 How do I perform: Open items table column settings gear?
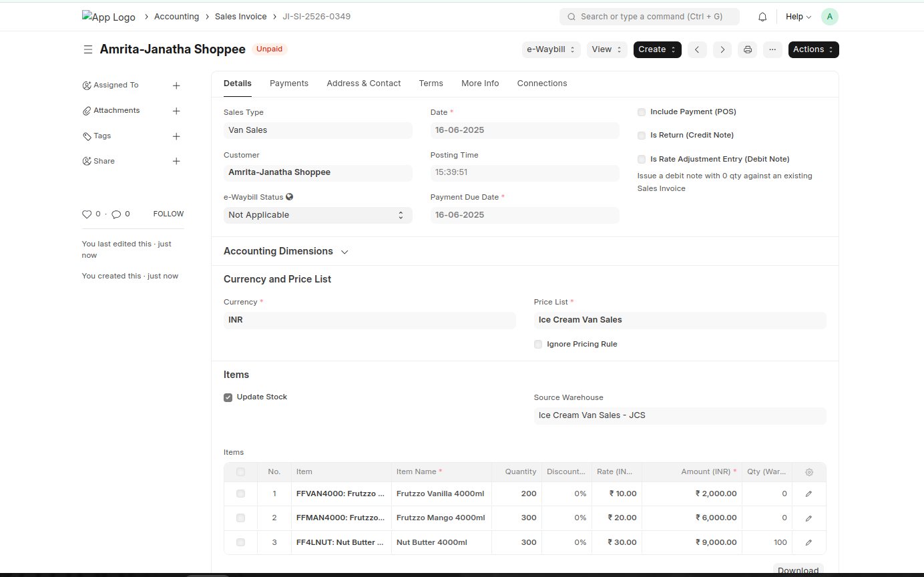[x=809, y=472]
